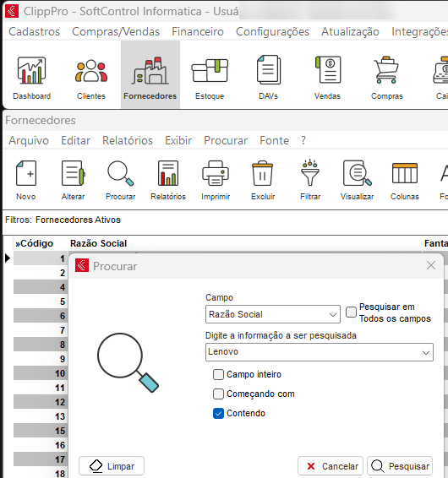
Task: Select supplier row with code 15
Action: point(41,431)
